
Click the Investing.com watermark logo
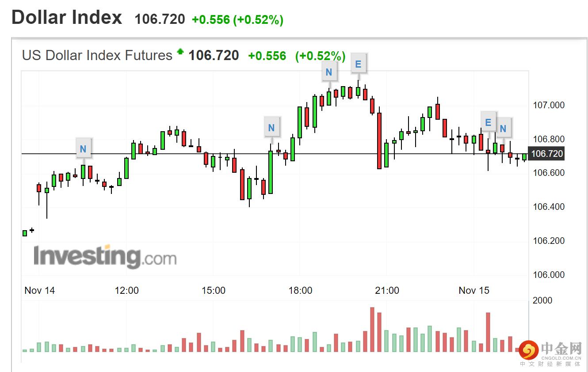coord(105,257)
